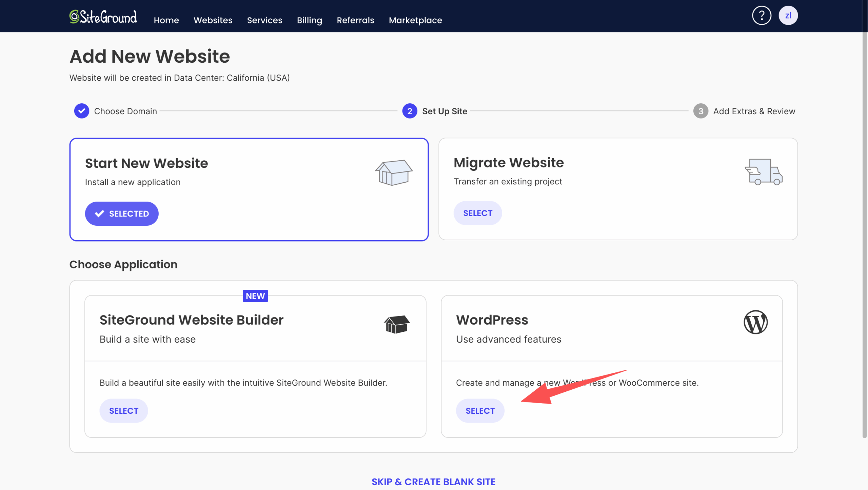The image size is (868, 490).
Task: Toggle the SELECTED button on Start New Website
Action: pyautogui.click(x=122, y=214)
